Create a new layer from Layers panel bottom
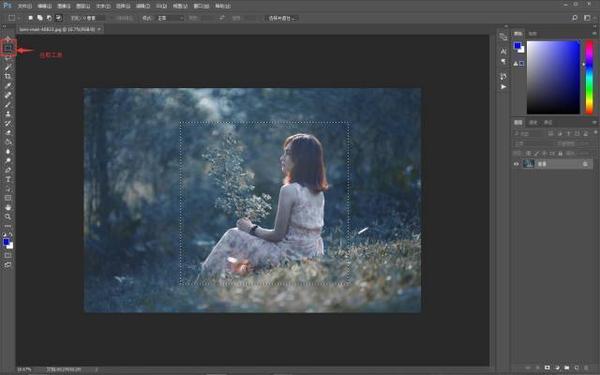Image resolution: width=600 pixels, height=375 pixels. tap(576, 368)
